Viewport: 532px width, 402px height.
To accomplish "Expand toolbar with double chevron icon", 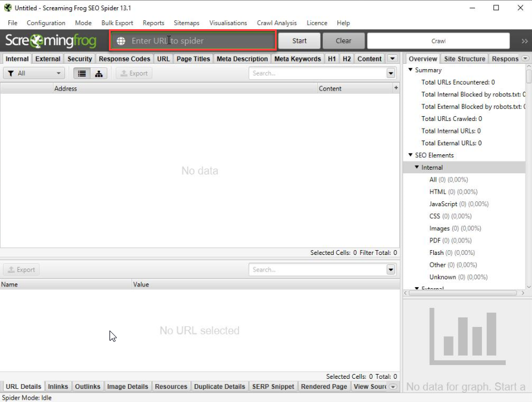I will [x=524, y=41].
